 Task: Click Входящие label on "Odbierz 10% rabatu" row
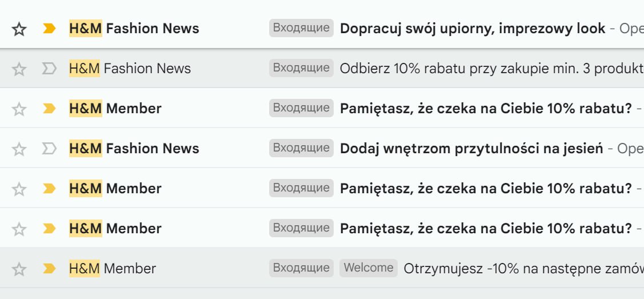tap(302, 68)
